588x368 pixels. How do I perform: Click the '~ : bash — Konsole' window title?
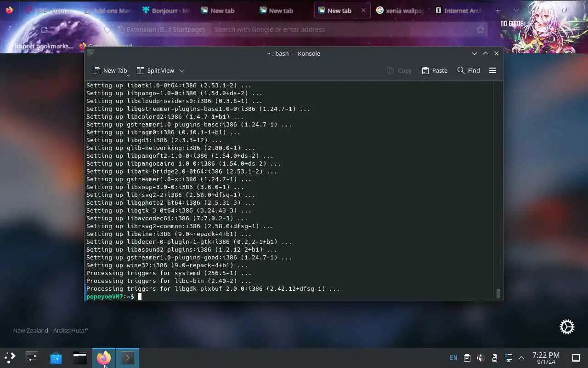[x=294, y=53]
